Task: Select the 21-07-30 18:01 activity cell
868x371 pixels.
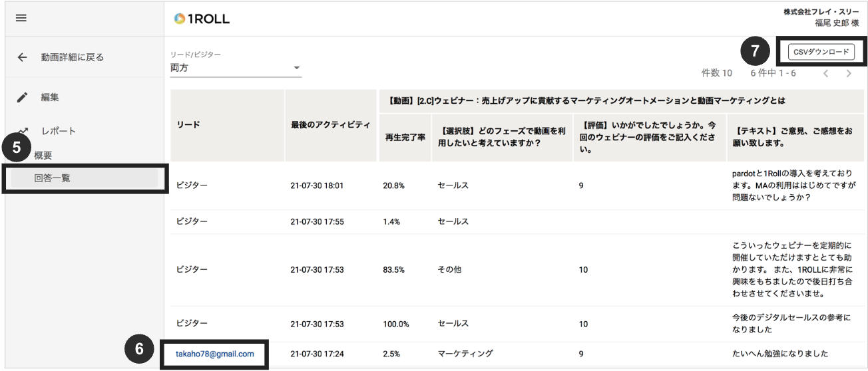Action: 317,185
